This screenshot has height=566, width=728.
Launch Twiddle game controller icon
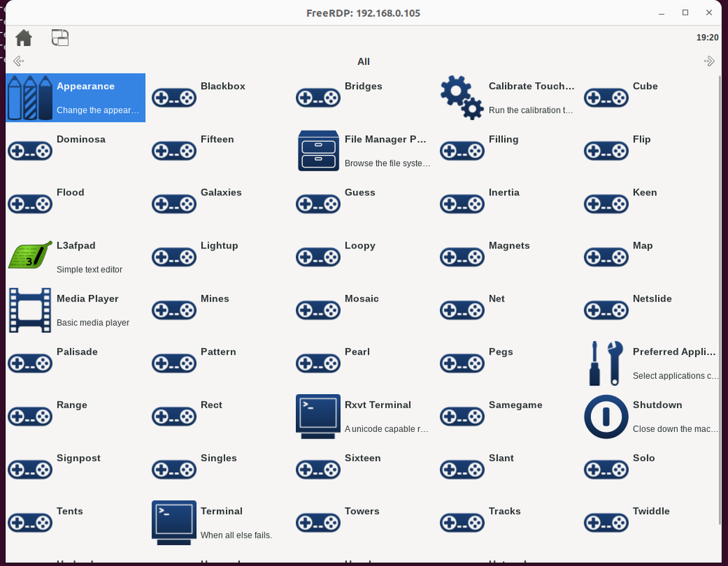(x=606, y=522)
